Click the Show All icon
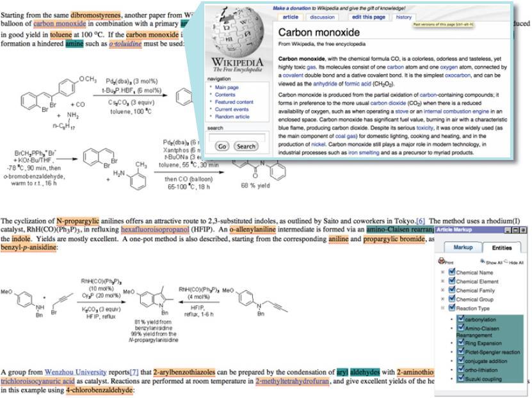This screenshot has height=398, width=532. point(482,261)
